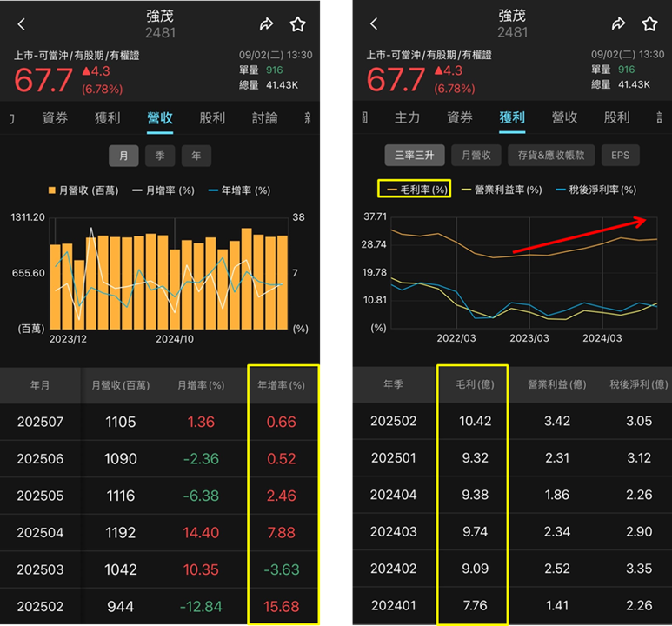Tap net profit value 3.35
672x626 pixels.
639,569
